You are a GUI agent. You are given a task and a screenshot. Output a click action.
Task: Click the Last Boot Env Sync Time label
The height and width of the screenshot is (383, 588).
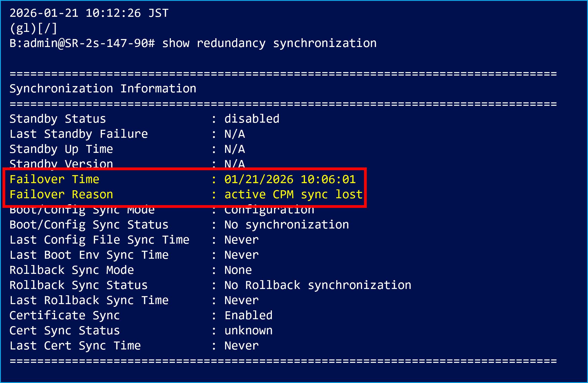[x=89, y=255]
